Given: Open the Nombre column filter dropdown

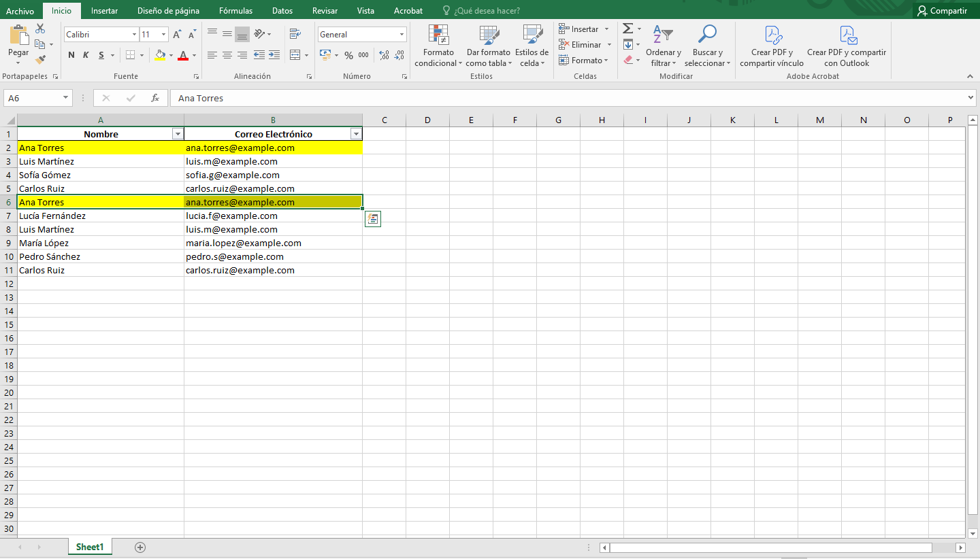Looking at the screenshot, I should [x=177, y=134].
